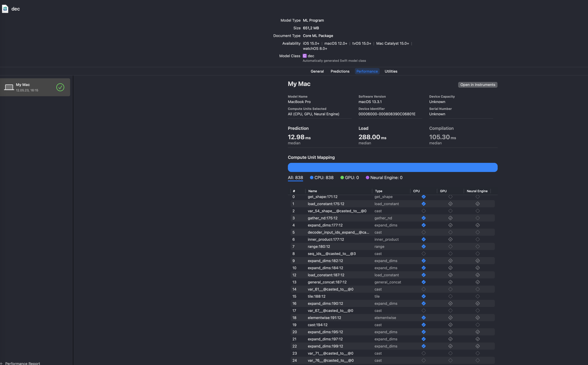588x365 pixels.
Task: Click the 651,2 MB size value
Action: point(311,28)
